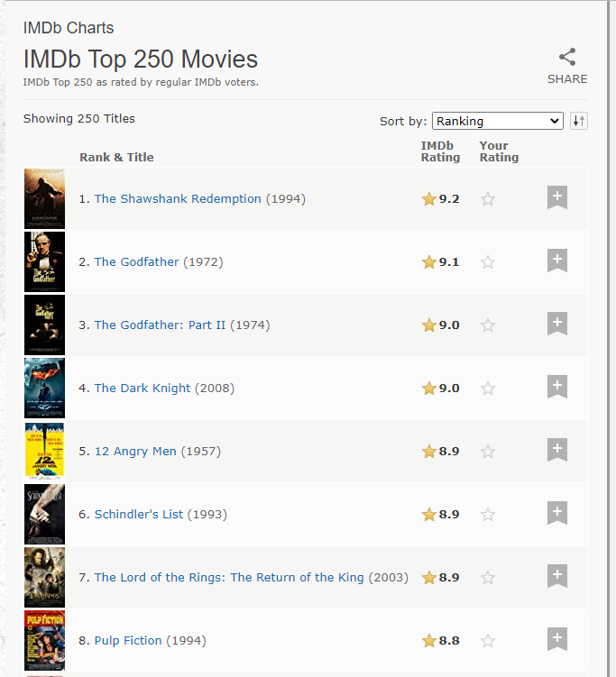The image size is (616, 677).
Task: Add The Shawshank Redemption to watchlist
Action: [557, 197]
